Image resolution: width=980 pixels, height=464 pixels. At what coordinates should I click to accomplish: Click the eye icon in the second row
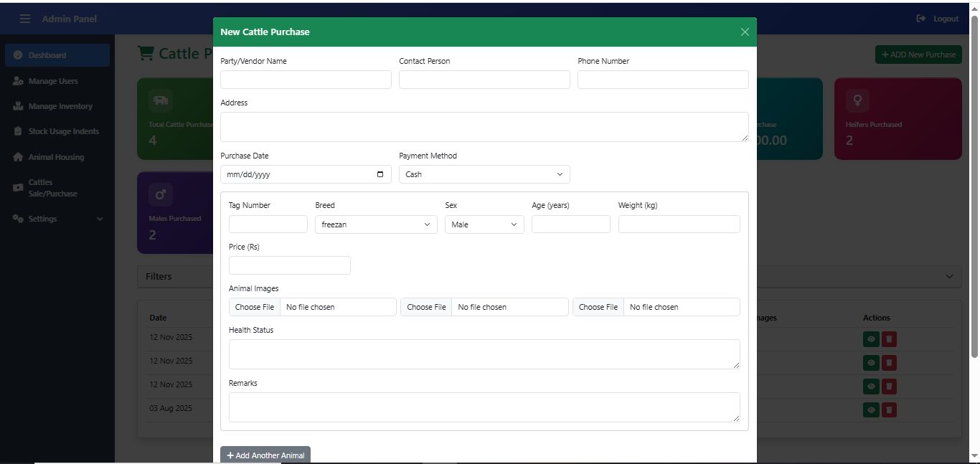pos(871,363)
